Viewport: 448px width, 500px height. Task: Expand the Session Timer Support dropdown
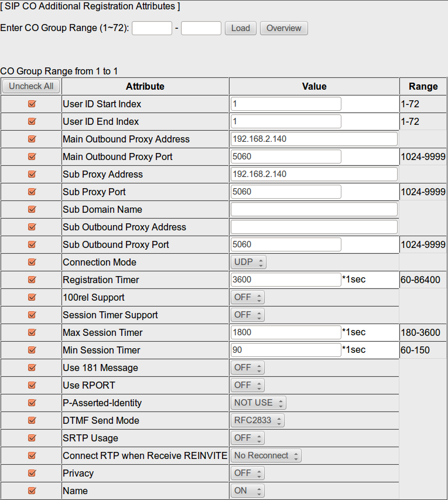(248, 315)
